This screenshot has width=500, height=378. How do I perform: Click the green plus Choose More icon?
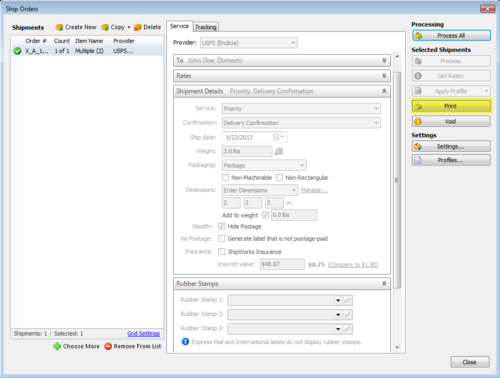57,346
